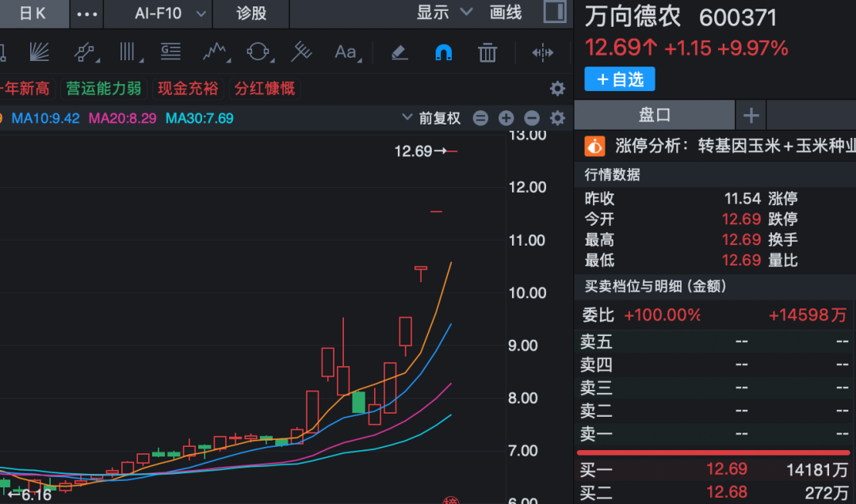Click the green candlestick near 8.00
The width and height of the screenshot is (856, 504).
pos(359,402)
